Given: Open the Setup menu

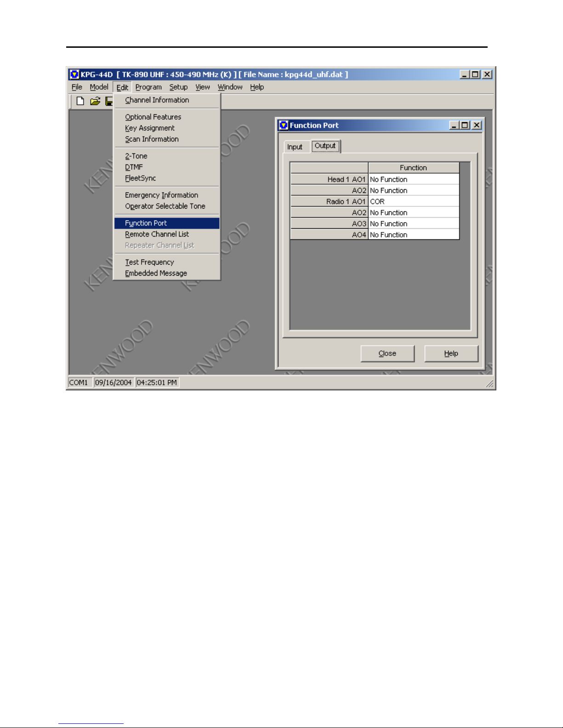Looking at the screenshot, I should pyautogui.click(x=178, y=87).
